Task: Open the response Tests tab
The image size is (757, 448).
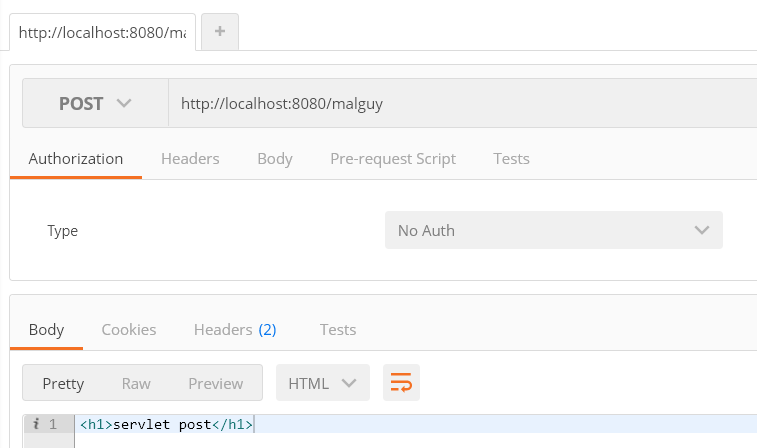Action: coord(338,329)
